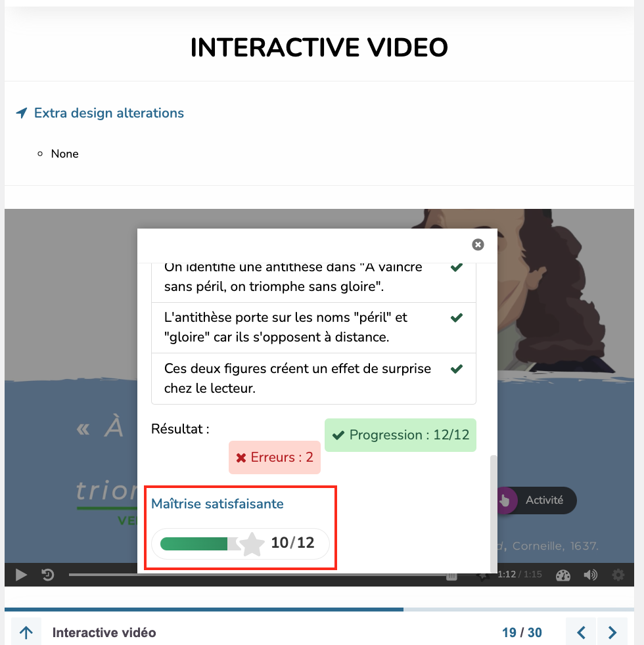This screenshot has width=644, height=645.
Task: Click the INTERACTIVE VIDEO heading
Action: [x=319, y=47]
